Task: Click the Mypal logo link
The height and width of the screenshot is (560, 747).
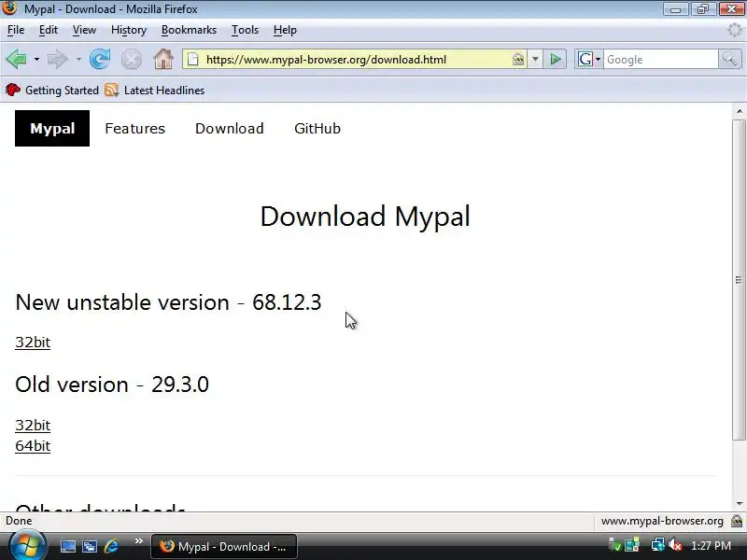Action: tap(52, 128)
